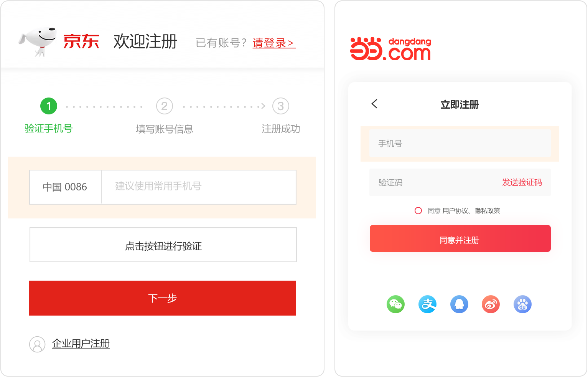Click the back arrow on 立即注册 panel
The width and height of the screenshot is (588, 377).
(374, 104)
